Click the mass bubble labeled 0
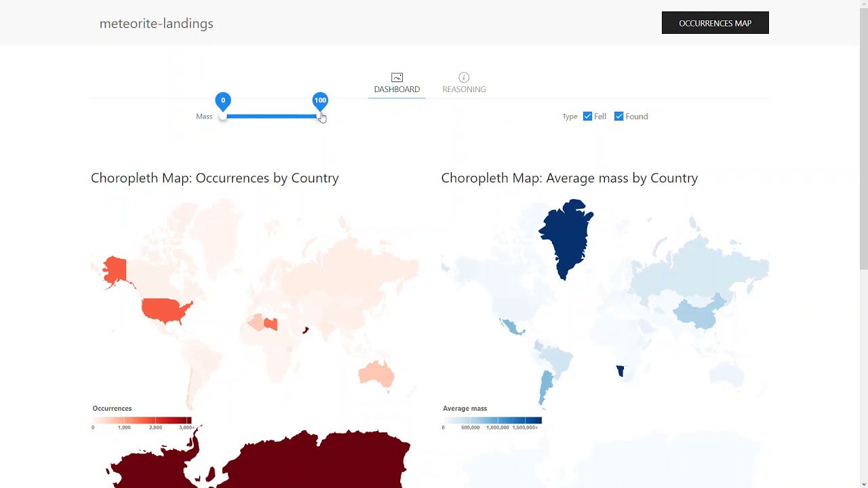Image resolution: width=868 pixels, height=488 pixels. click(x=223, y=101)
